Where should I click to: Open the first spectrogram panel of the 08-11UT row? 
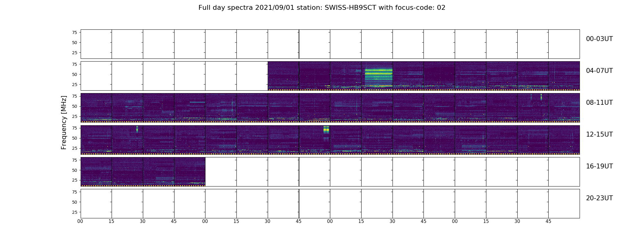coord(96,108)
